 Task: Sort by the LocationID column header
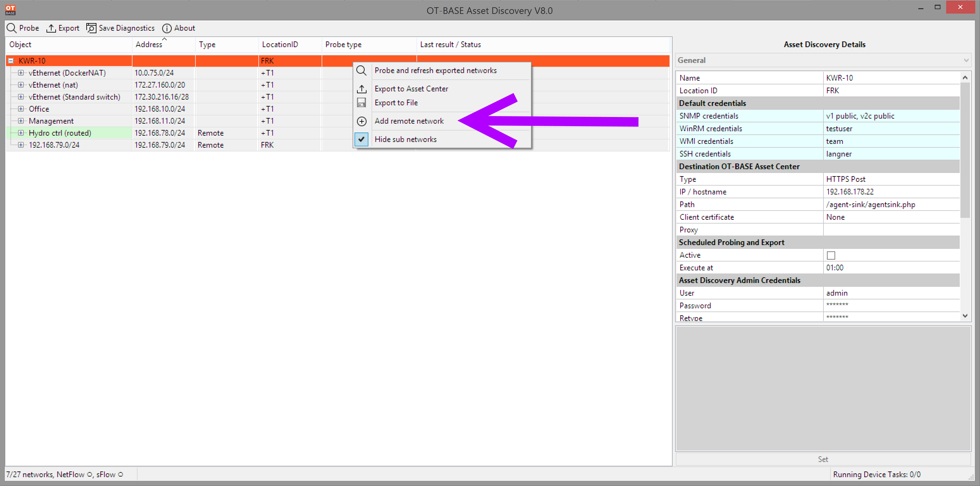(290, 45)
